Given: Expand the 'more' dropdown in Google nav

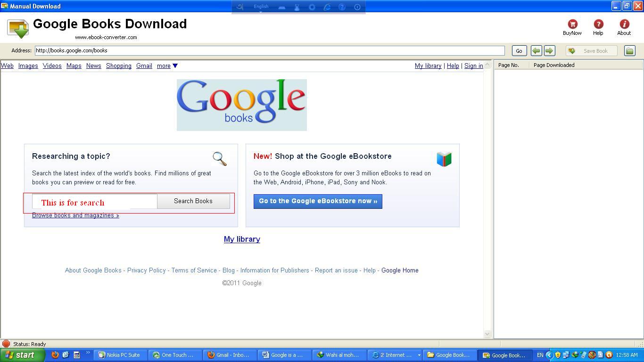Looking at the screenshot, I should (167, 66).
